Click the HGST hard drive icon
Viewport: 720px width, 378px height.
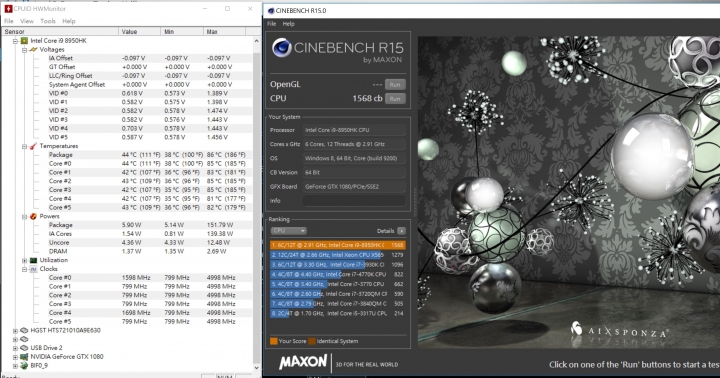24,330
